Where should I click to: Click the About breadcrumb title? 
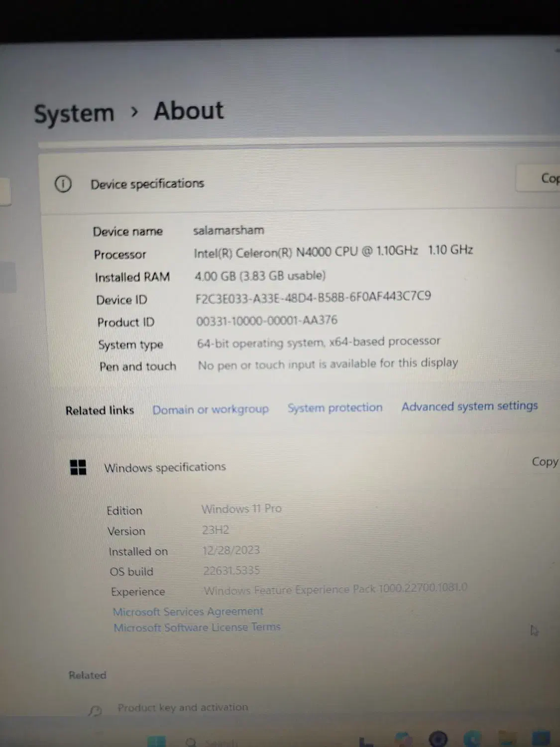[189, 111]
